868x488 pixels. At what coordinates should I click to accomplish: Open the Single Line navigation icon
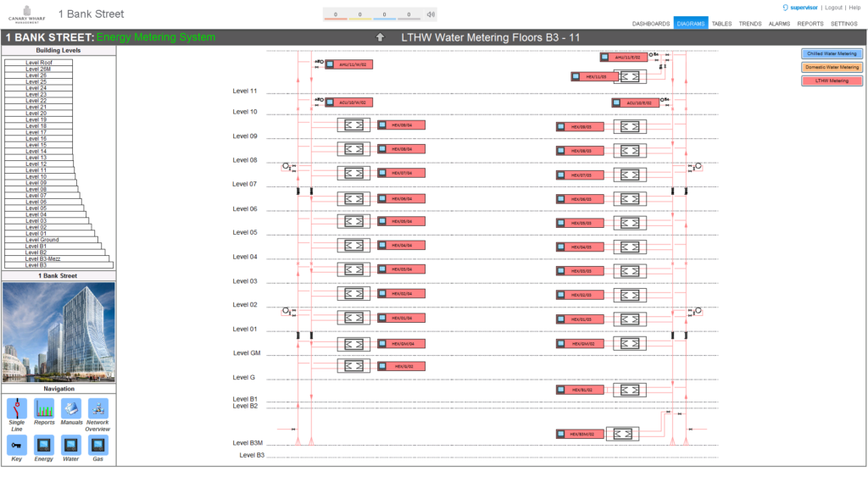[17, 408]
